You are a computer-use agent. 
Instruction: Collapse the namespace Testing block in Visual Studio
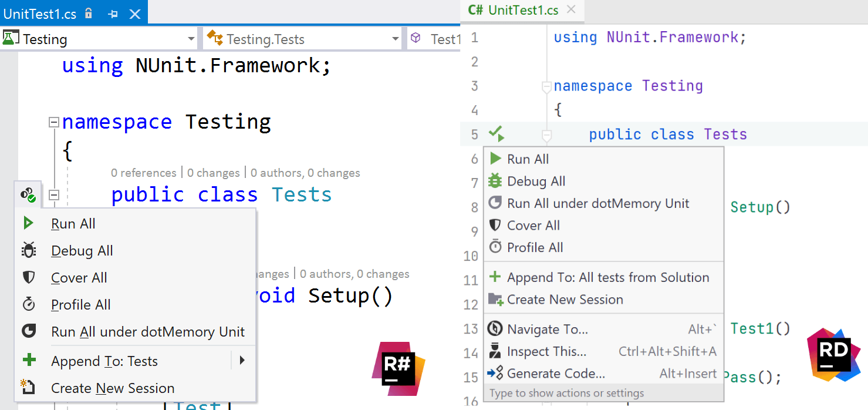[54, 122]
